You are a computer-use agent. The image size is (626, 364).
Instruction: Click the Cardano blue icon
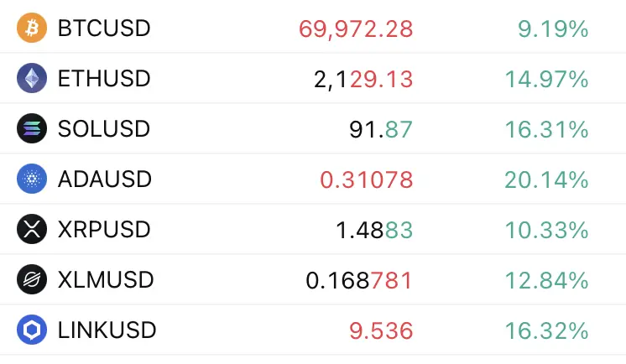coord(32,179)
